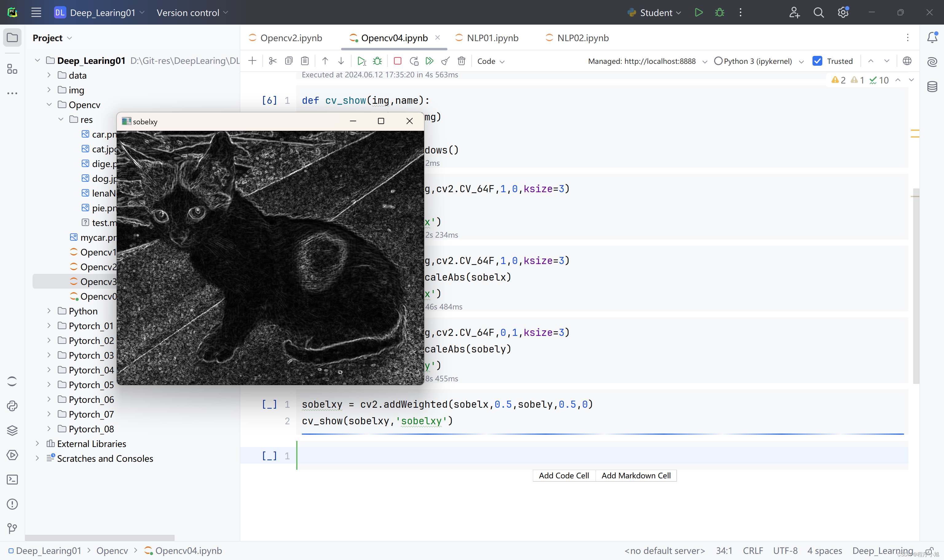
Task: Open the Problems tool window
Action: coord(12,504)
